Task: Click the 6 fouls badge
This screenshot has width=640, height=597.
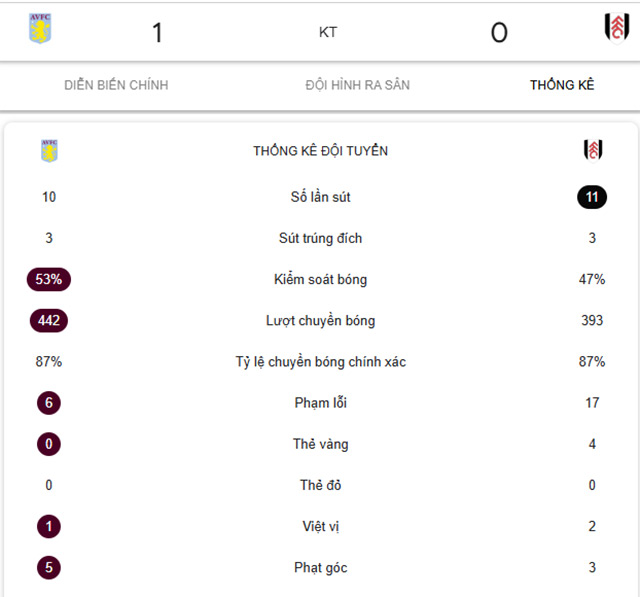Action: (49, 403)
